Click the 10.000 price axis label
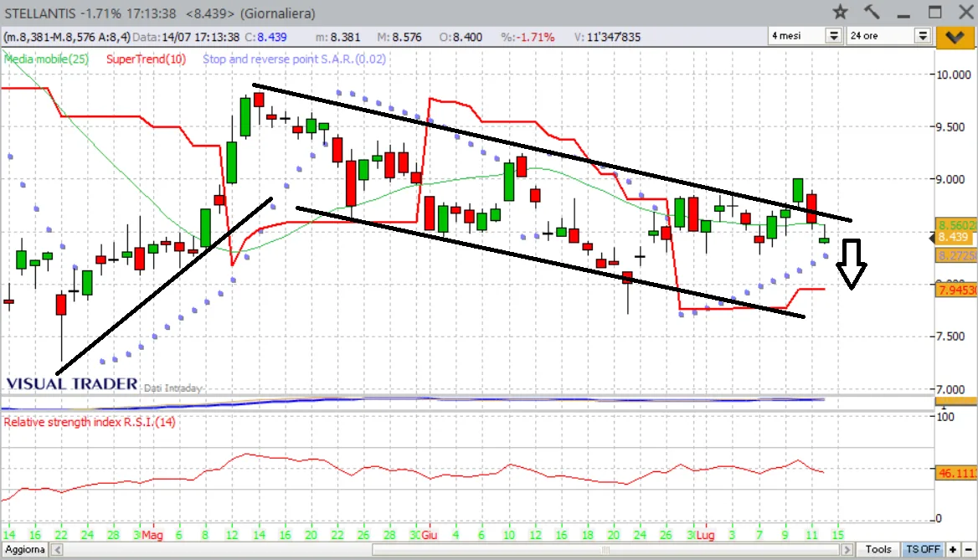Screen dimensions: 978x560 pyautogui.click(x=954, y=74)
